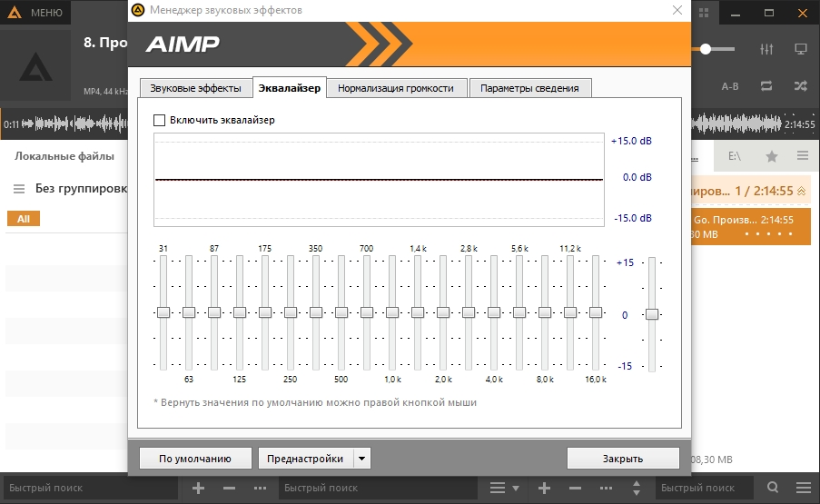The height and width of the screenshot is (504, 820).
Task: Click the 2,0k band slider handle
Action: click(x=443, y=312)
